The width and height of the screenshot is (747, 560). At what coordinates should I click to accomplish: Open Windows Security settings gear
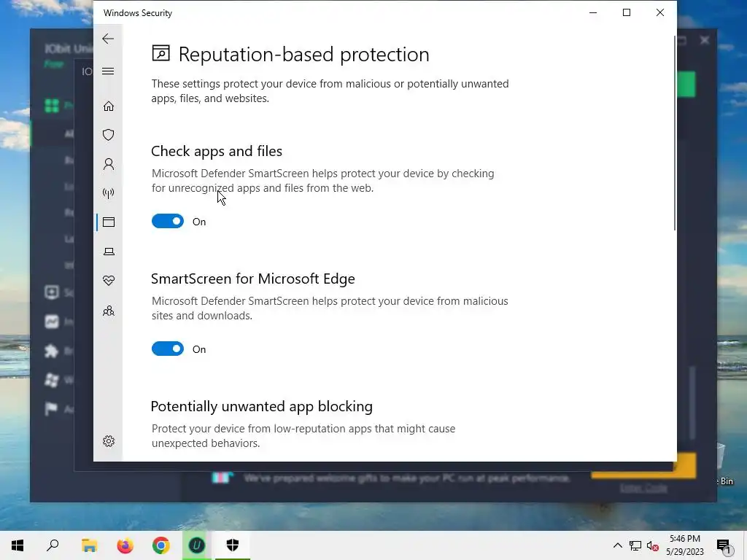[x=109, y=441]
